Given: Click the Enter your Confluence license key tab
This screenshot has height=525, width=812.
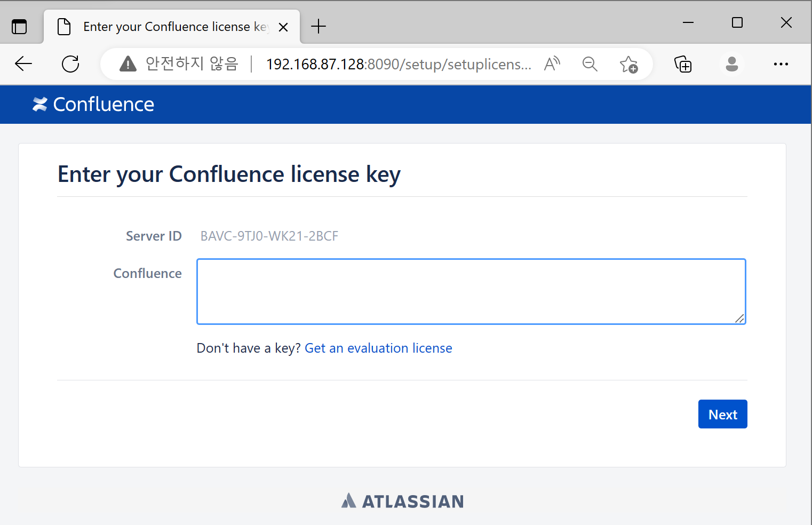Looking at the screenshot, I should (172, 27).
